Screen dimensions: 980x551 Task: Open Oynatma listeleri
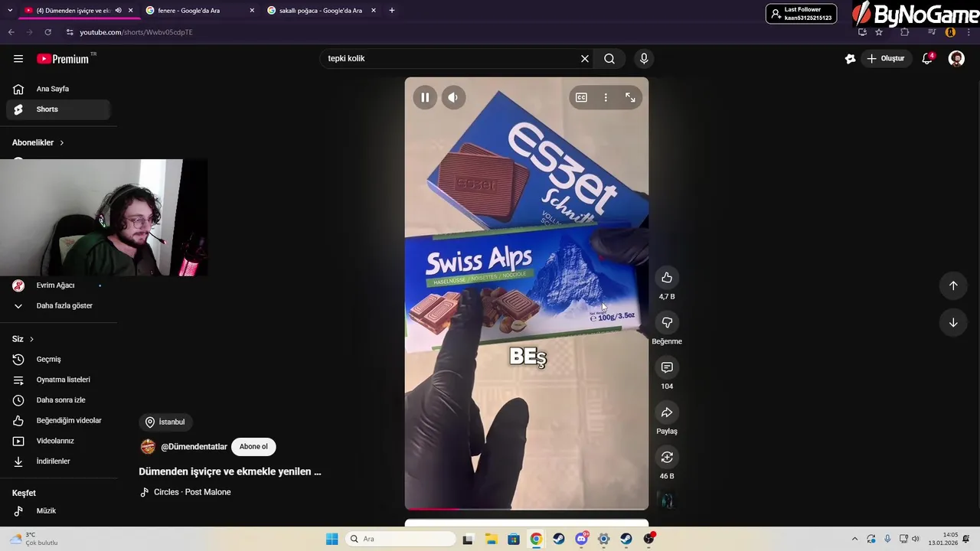[58, 380]
